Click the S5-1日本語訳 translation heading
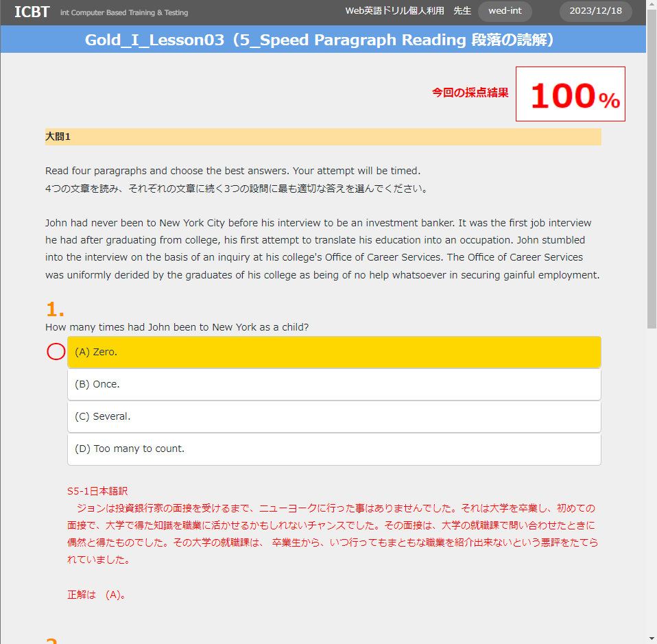This screenshot has height=644, width=657. (x=97, y=491)
